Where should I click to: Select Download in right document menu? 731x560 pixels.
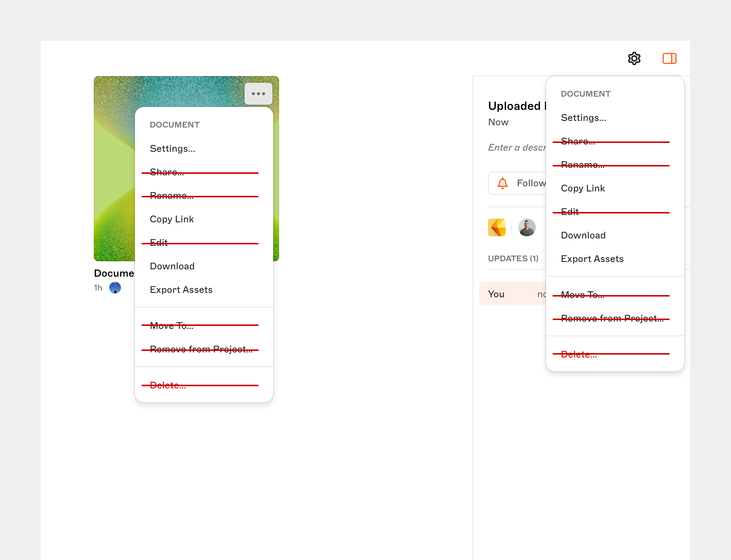583,235
